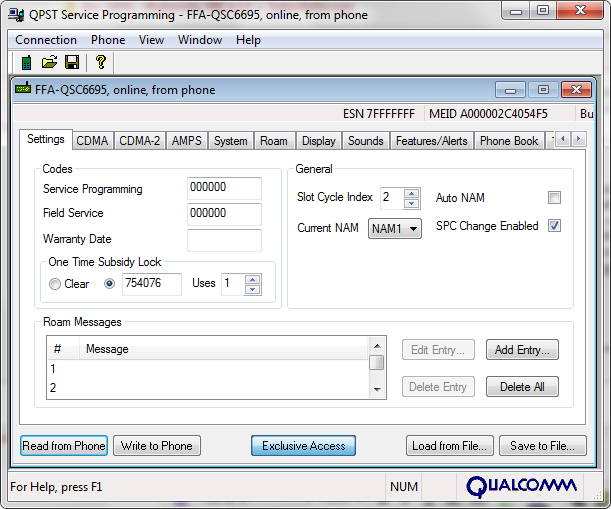Click the yellow question mark help icon
Image resolution: width=611 pixels, height=509 pixels.
[101, 62]
